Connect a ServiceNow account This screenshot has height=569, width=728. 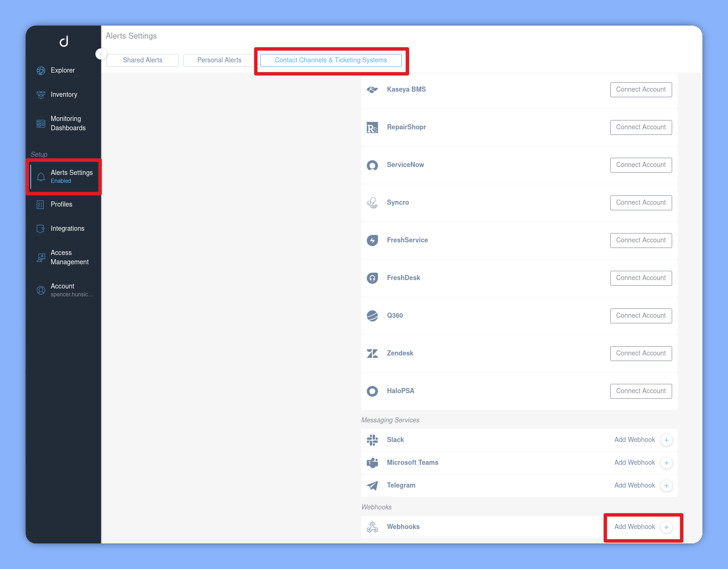(641, 165)
